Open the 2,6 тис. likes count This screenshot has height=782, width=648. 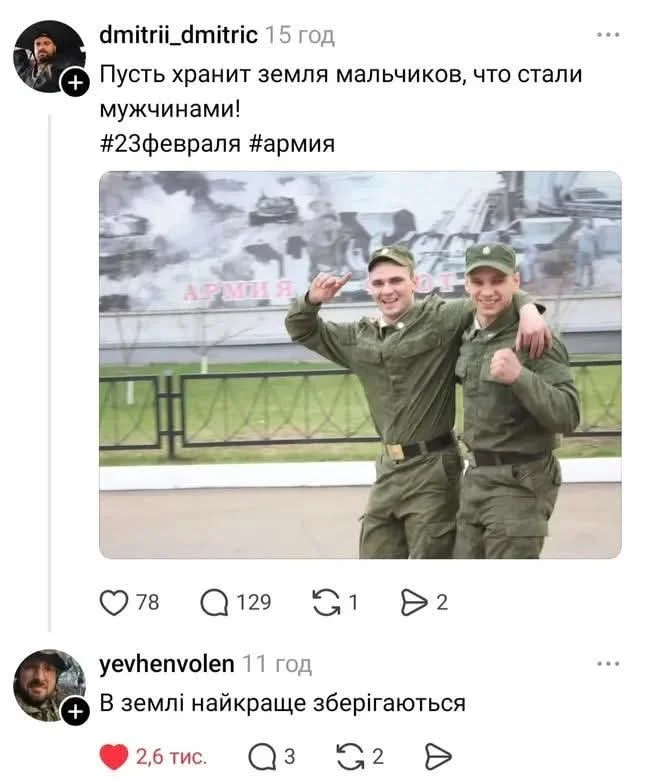(x=171, y=757)
